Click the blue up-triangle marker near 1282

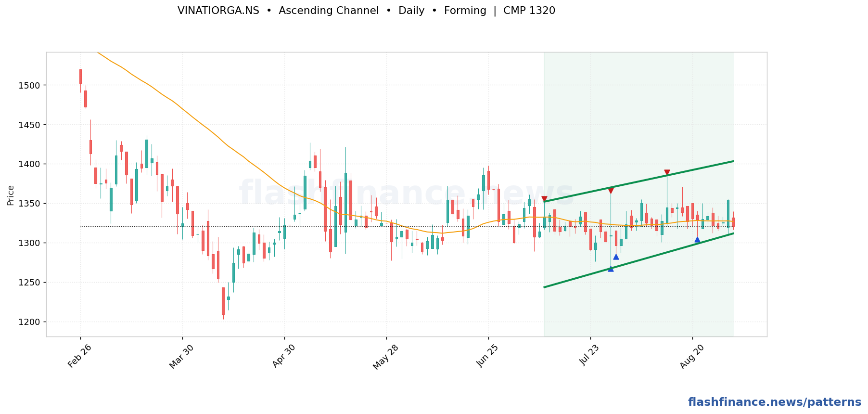(x=616, y=257)
